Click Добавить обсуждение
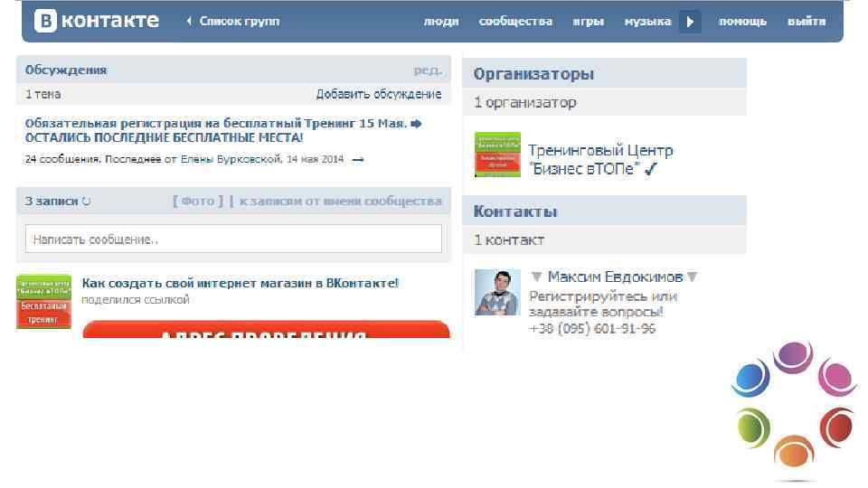Image resolution: width=868 pixels, height=488 pixels. pos(379,94)
